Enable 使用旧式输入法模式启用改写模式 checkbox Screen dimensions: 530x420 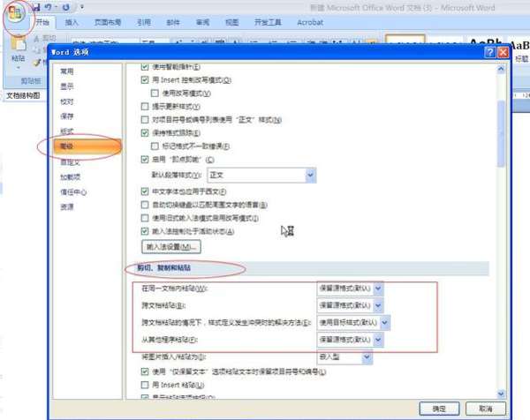[x=145, y=218]
